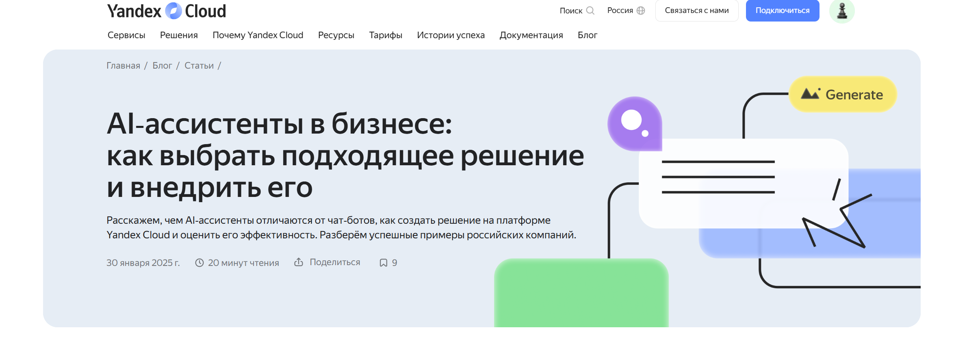Open the Решения menu
Image resolution: width=980 pixels, height=337 pixels.
coord(179,35)
